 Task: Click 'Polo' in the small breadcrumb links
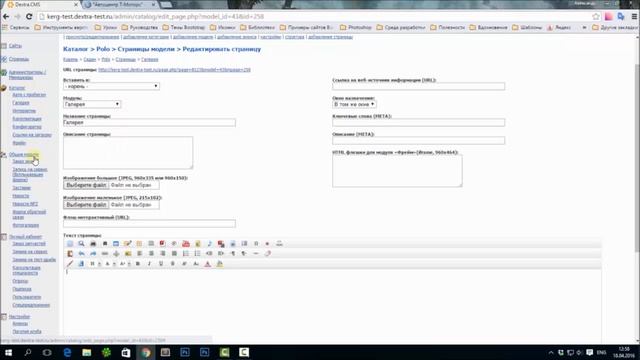(106, 60)
